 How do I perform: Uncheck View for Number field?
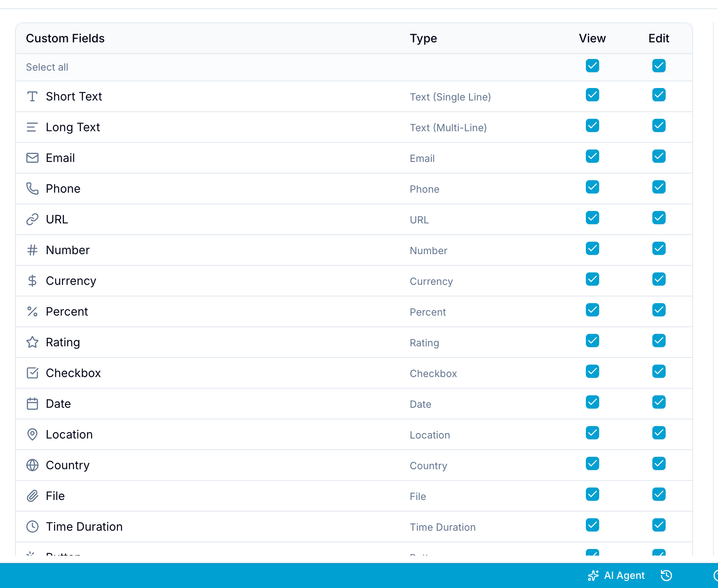pos(593,248)
